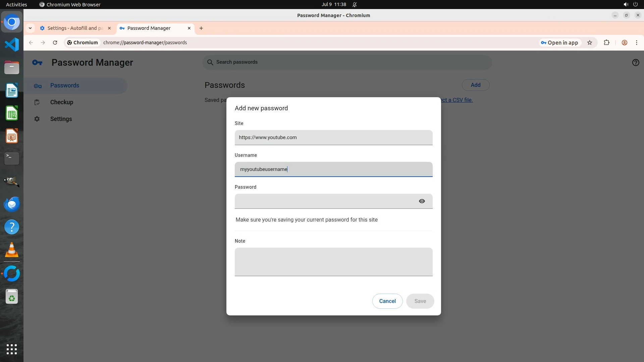
Task: Click inside the Note text area
Action: (333, 262)
